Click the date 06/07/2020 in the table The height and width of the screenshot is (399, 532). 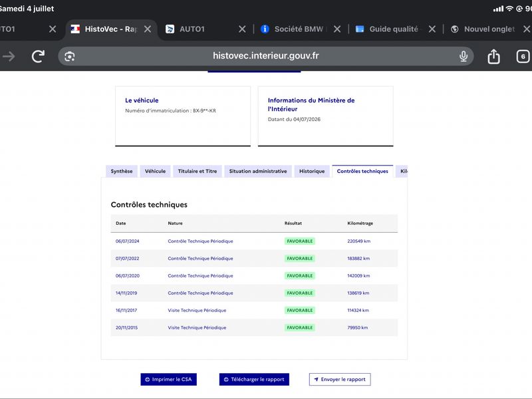click(127, 276)
